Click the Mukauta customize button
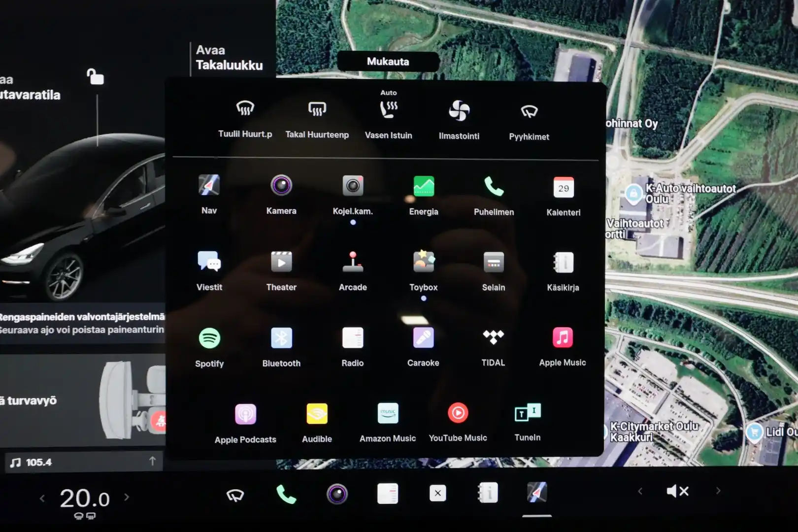 388,62
